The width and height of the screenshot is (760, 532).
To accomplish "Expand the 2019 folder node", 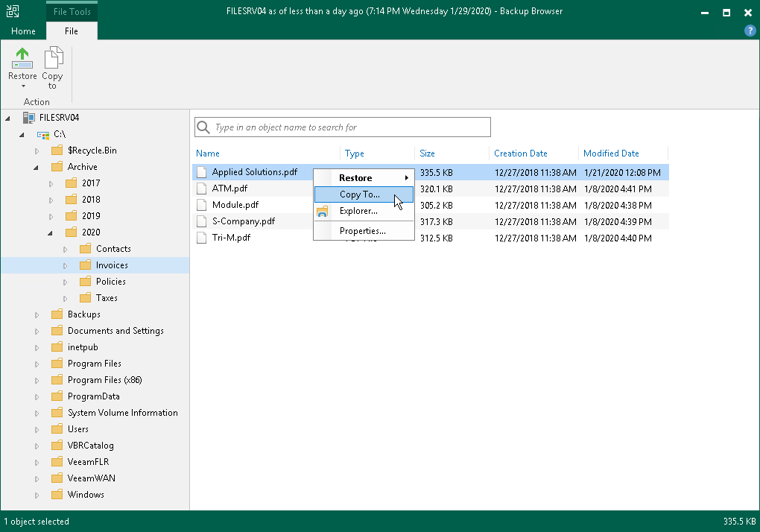I will [x=51, y=216].
